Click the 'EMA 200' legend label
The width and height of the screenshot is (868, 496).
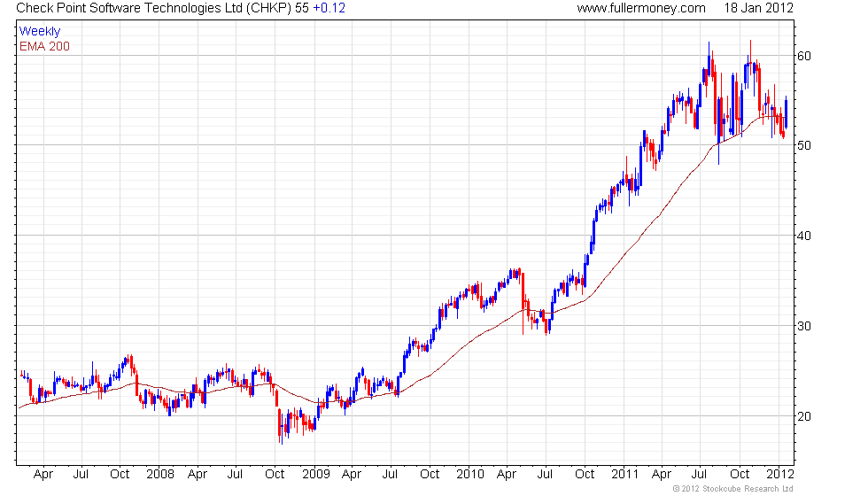44,46
